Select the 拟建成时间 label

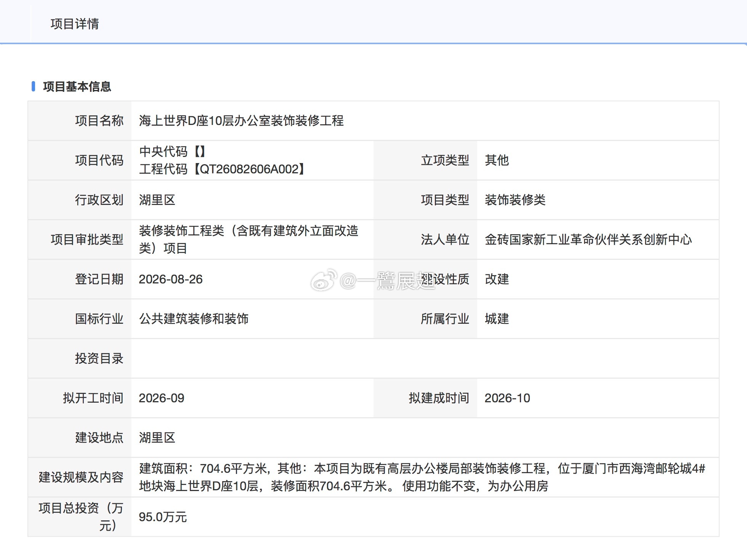[x=439, y=398]
